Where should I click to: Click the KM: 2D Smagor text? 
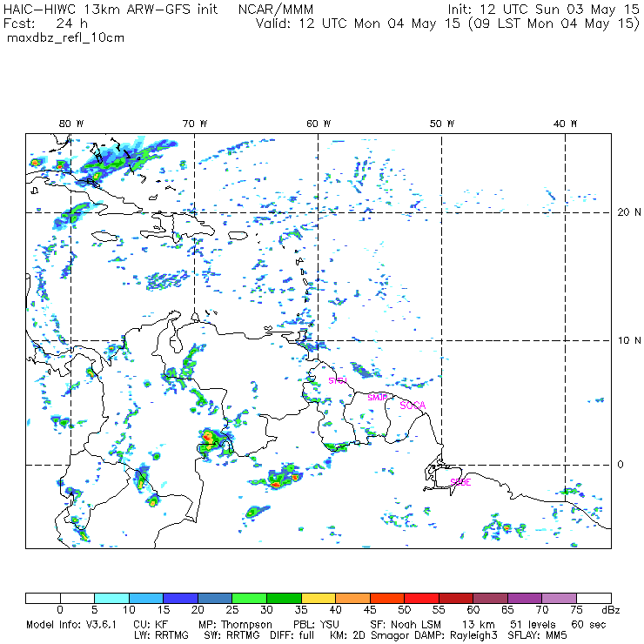[x=368, y=636]
